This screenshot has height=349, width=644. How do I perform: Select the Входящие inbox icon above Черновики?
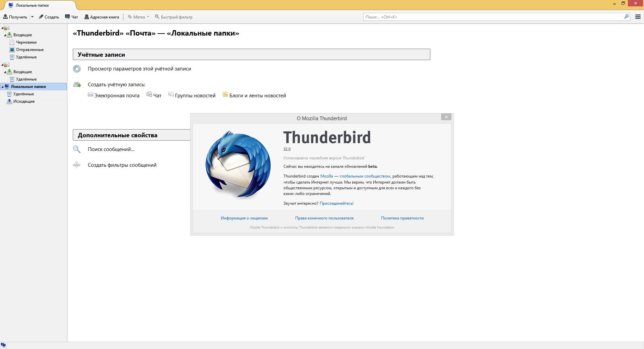click(x=10, y=35)
